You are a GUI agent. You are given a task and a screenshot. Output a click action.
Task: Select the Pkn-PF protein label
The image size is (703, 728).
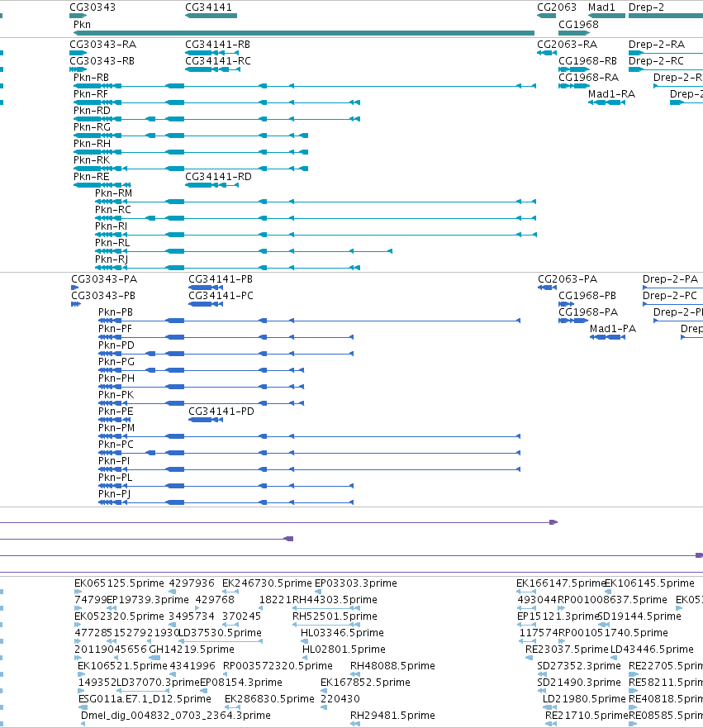point(115,329)
